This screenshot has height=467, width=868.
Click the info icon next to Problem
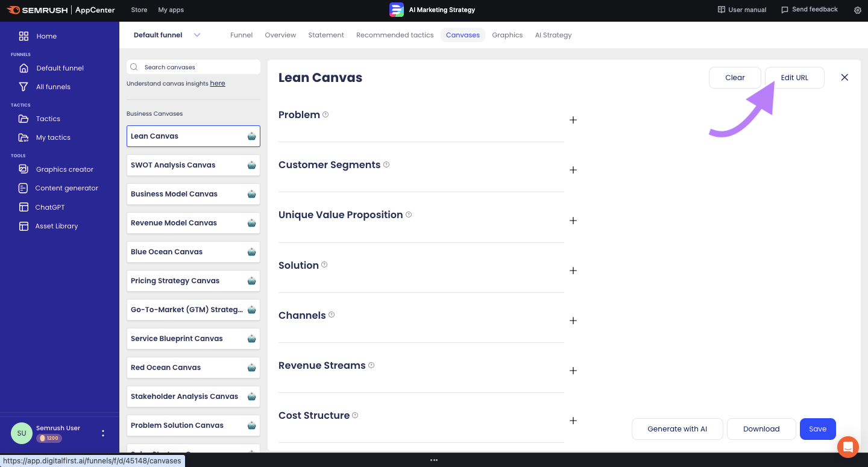tap(325, 114)
